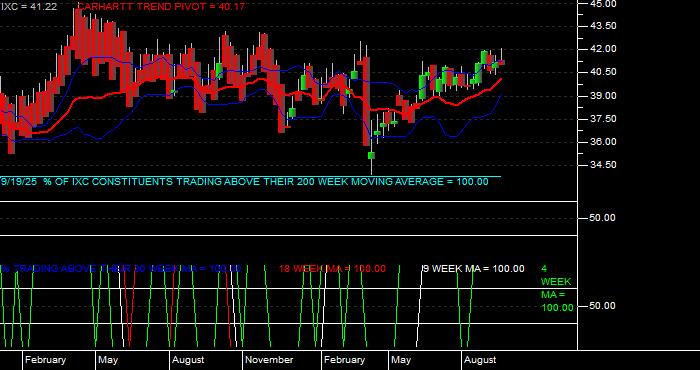Click the 40.50 price axis label
Image resolution: width=700 pixels, height=370 pixels.
(603, 72)
